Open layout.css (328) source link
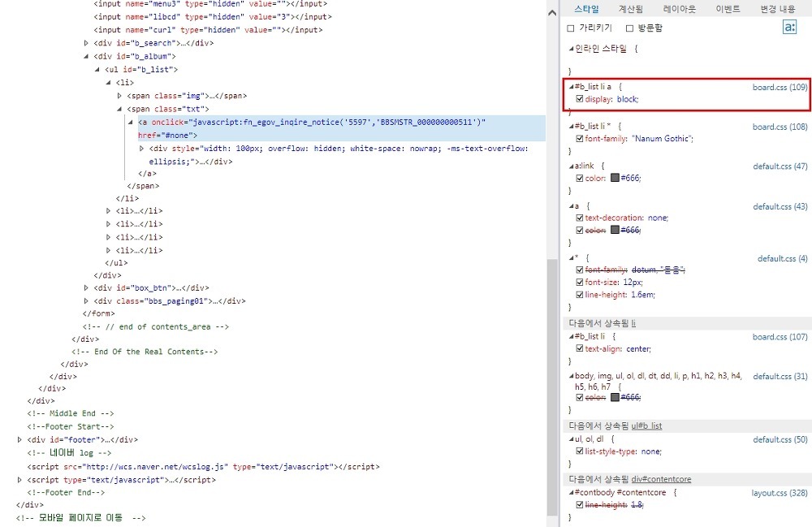 (780, 493)
